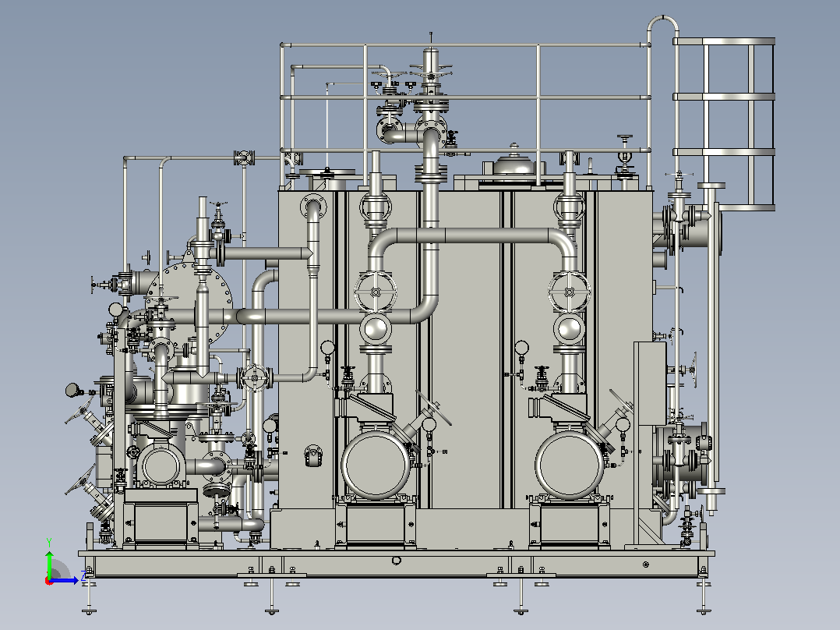Click the red origin point of the coordinate triad
The image size is (840, 630).
coord(49,581)
